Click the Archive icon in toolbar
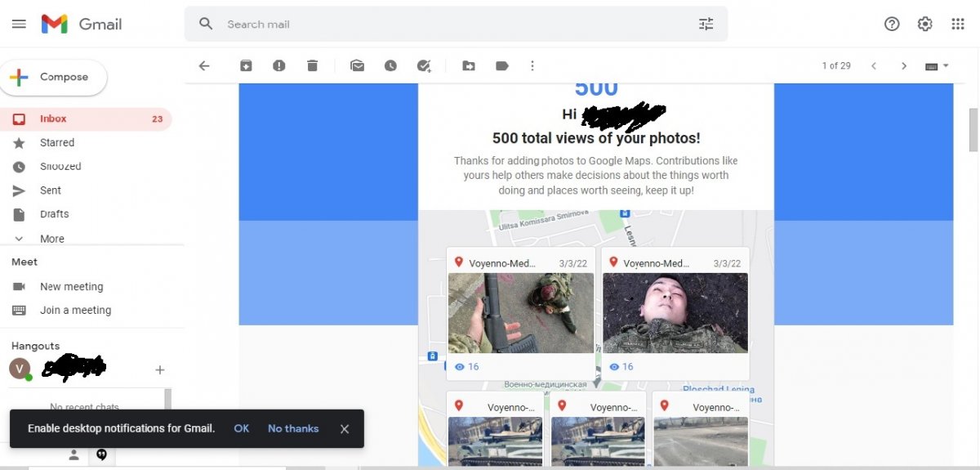Viewport: 980px width, 470px height. point(246,66)
